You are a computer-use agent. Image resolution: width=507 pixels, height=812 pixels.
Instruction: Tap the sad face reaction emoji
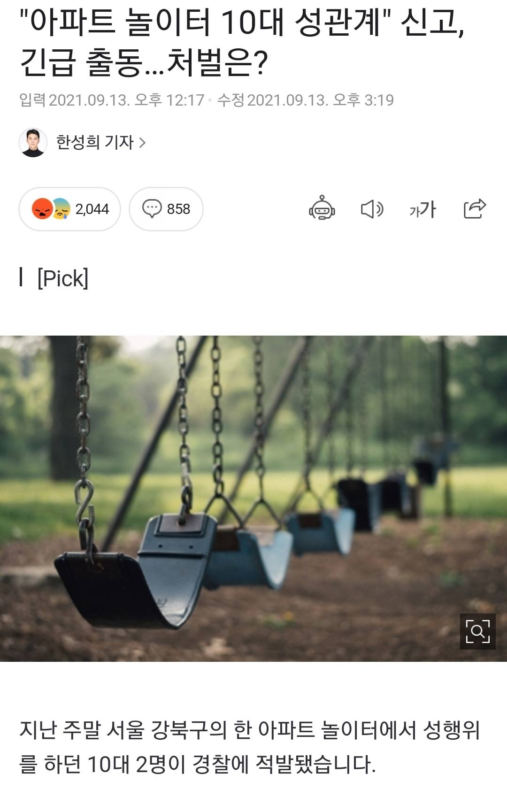pos(61,209)
